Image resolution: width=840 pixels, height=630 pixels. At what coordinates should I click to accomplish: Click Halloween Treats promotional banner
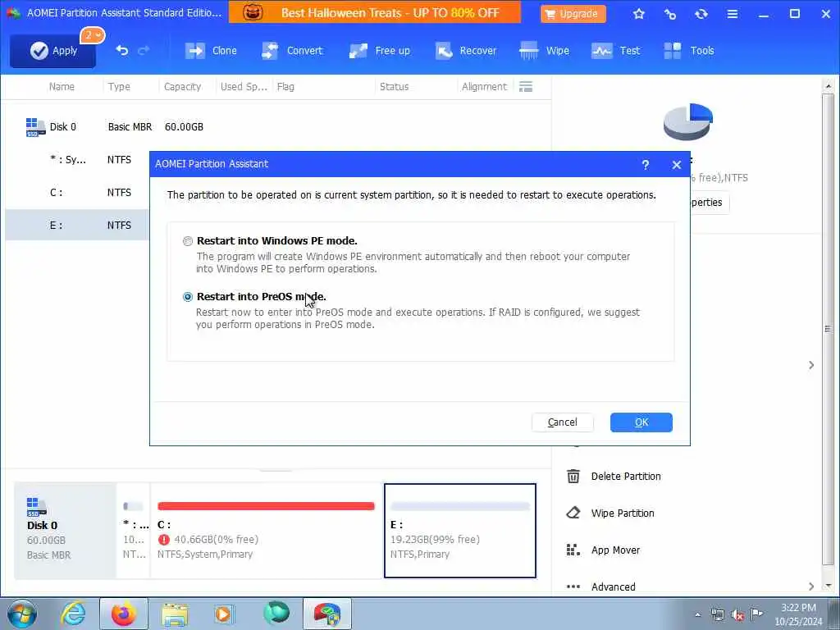374,11
